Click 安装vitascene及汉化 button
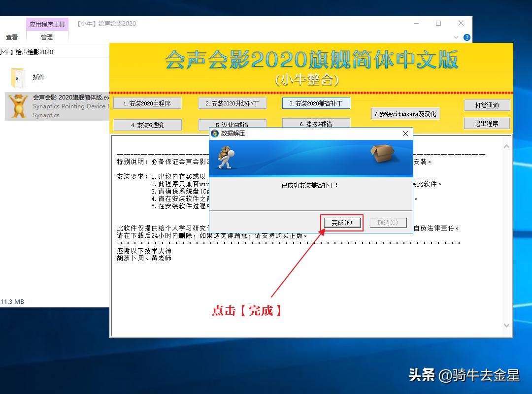The width and height of the screenshot is (532, 394). pos(405,114)
